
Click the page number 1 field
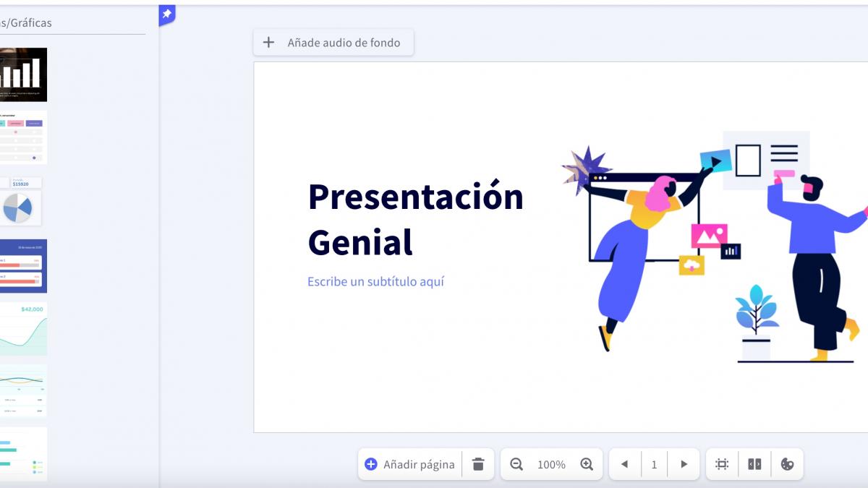[655, 464]
